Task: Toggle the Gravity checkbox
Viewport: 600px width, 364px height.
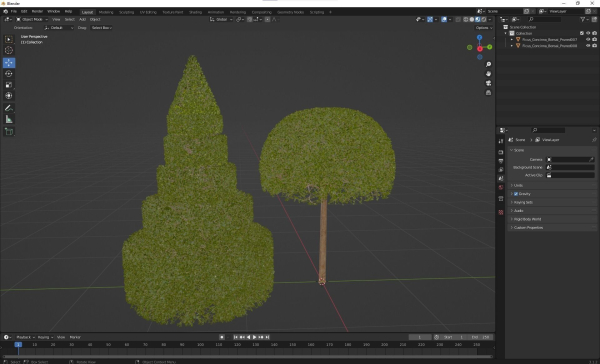Action: click(x=516, y=194)
